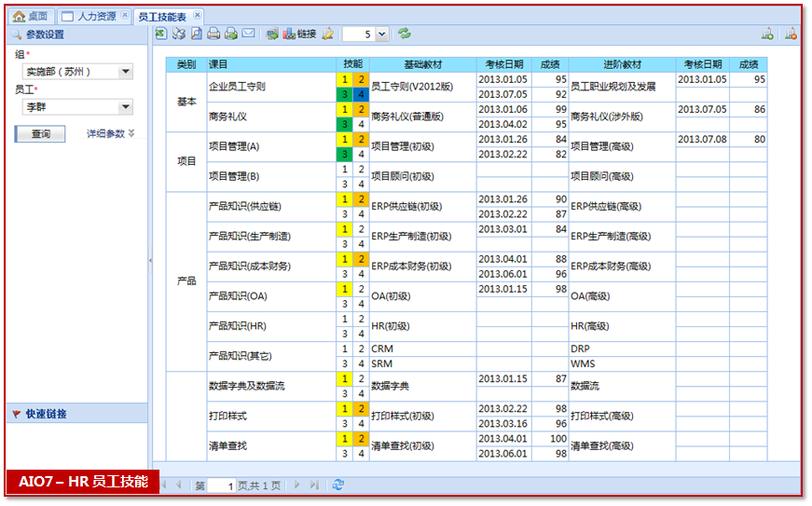Click the 员工职业规划及发展 advanced material cell

[x=622, y=87]
